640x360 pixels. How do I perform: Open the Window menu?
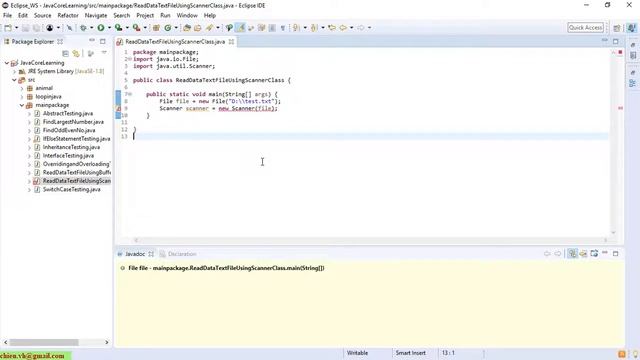187,16
